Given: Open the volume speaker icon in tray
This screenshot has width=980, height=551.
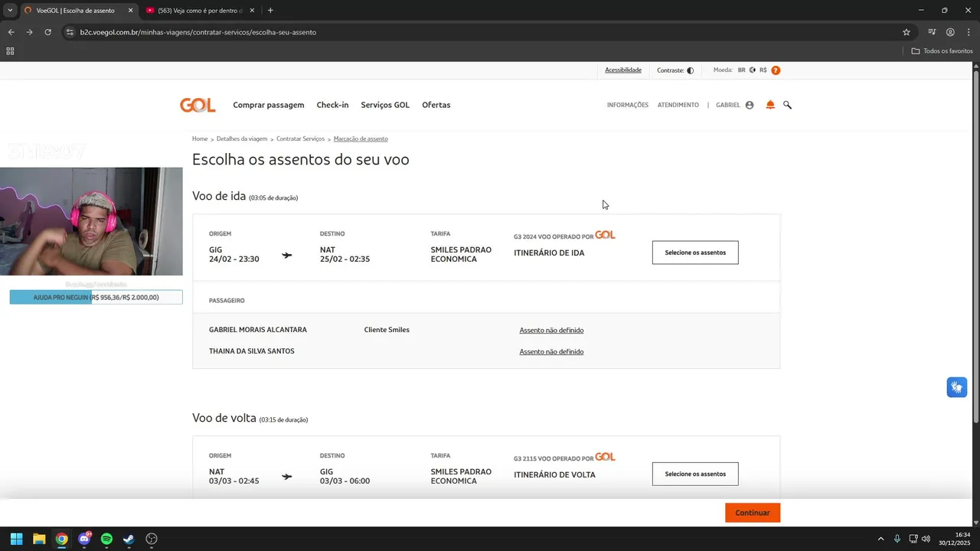Looking at the screenshot, I should click(926, 539).
